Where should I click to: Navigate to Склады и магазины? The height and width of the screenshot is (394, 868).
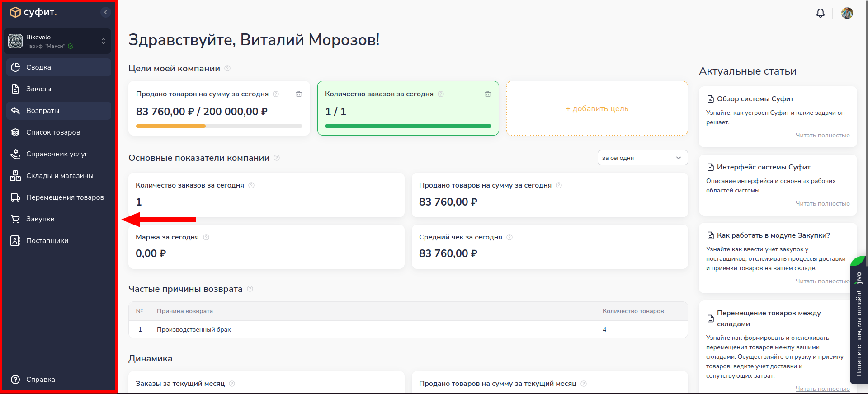pos(59,176)
